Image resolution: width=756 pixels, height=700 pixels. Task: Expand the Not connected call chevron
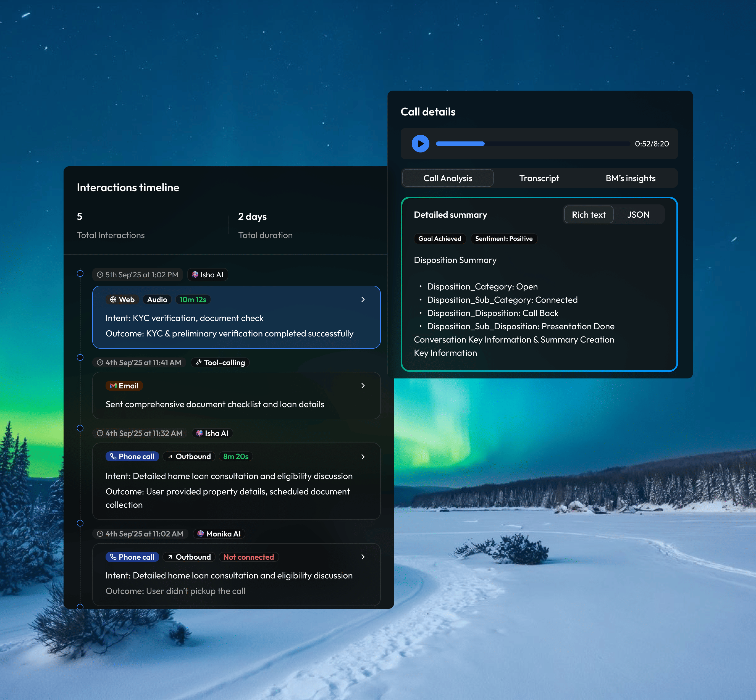click(x=363, y=557)
